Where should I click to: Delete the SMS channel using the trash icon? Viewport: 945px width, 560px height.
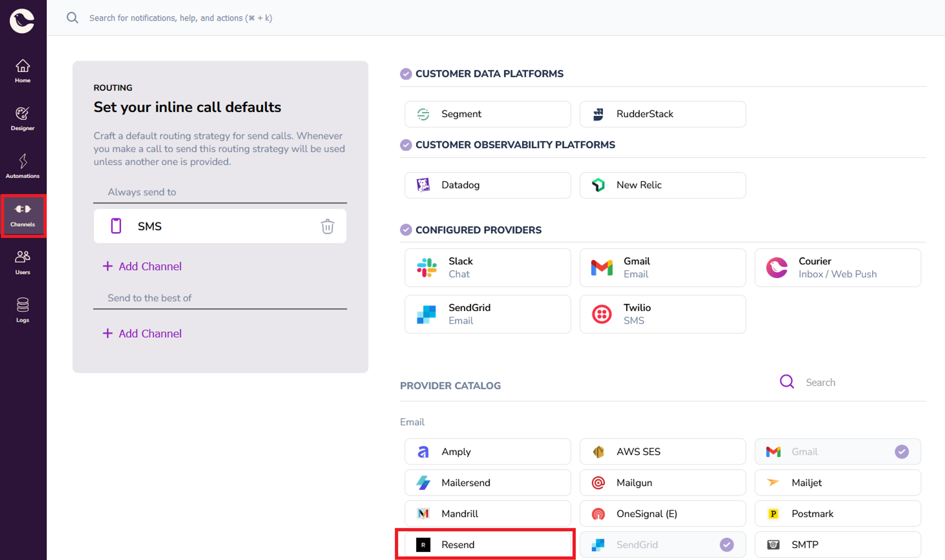pyautogui.click(x=328, y=226)
